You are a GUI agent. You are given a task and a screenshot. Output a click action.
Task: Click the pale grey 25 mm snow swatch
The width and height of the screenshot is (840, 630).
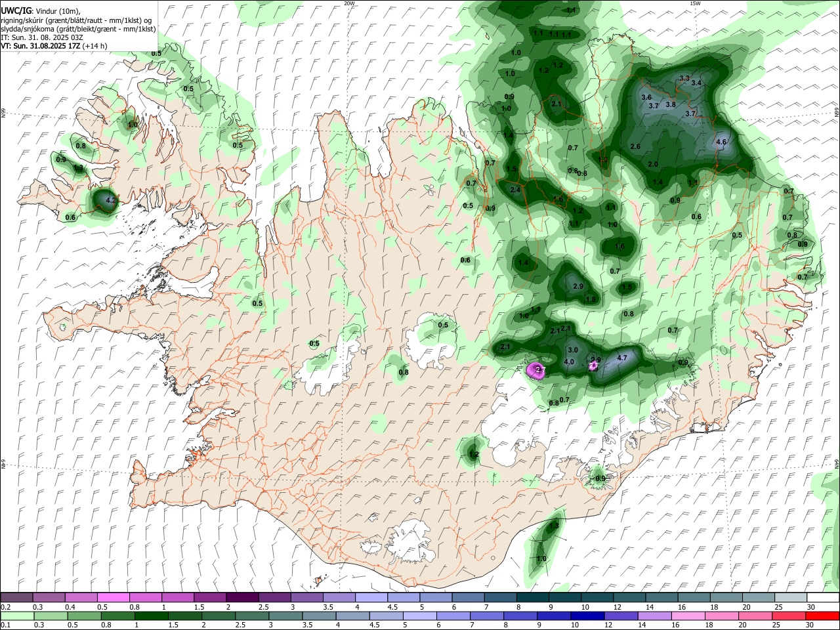[791, 597]
